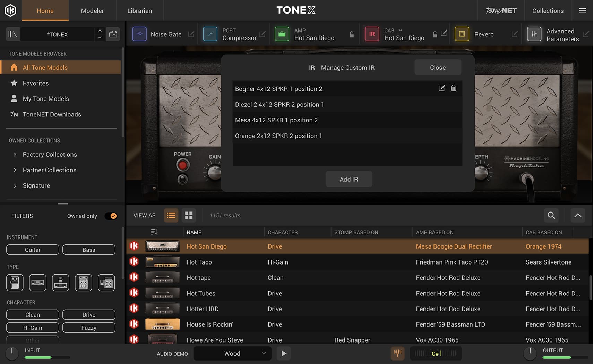Toggle the AMP lock icon

[351, 34]
